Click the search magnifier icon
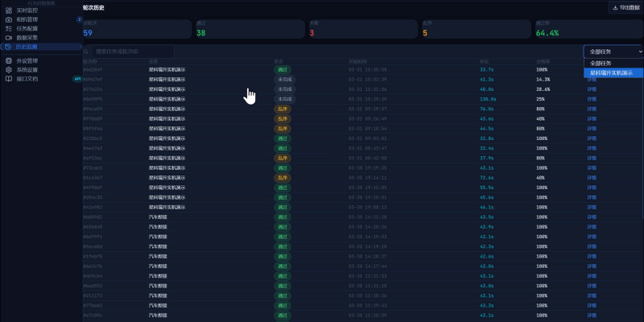The height and width of the screenshot is (322, 644). pos(86,52)
